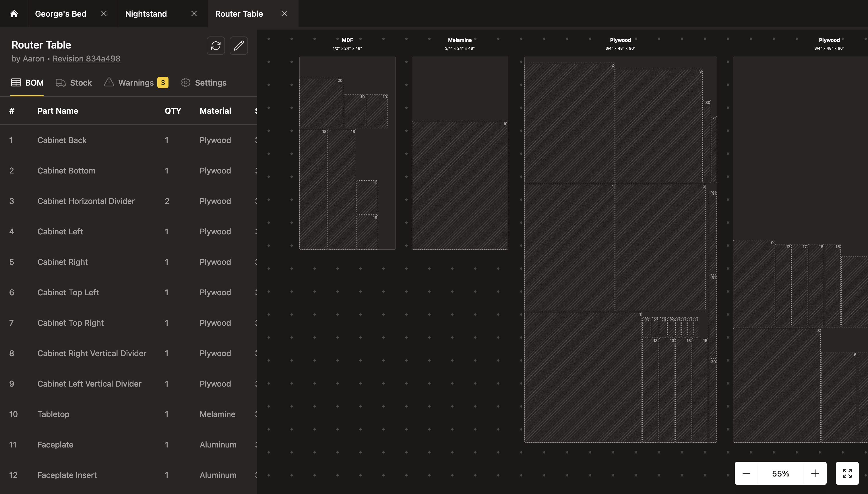
Task: Click the Part Name column header
Action: pos(58,111)
